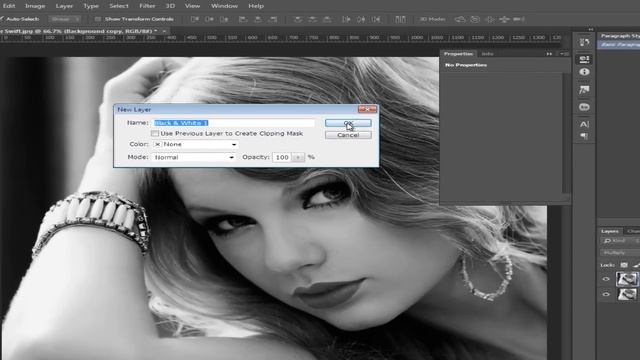Select the 3D pan mode icon

tap(489, 19)
